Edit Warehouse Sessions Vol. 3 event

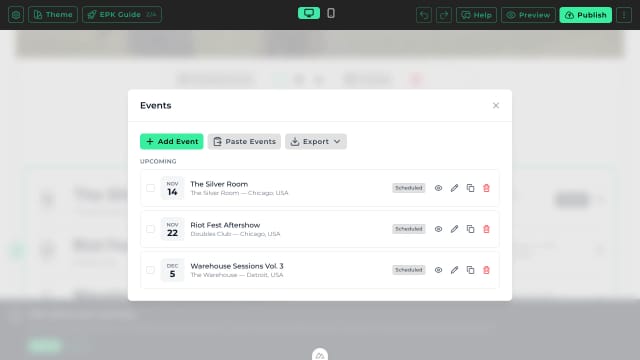click(x=454, y=270)
